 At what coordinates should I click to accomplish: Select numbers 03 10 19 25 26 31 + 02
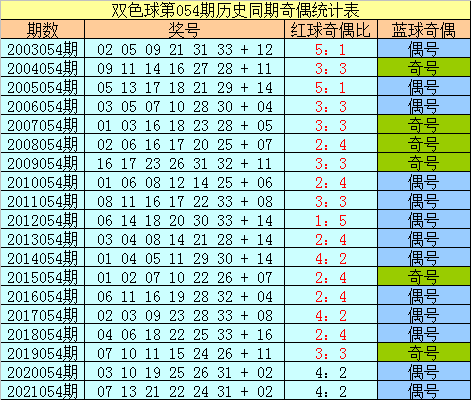click(185, 372)
